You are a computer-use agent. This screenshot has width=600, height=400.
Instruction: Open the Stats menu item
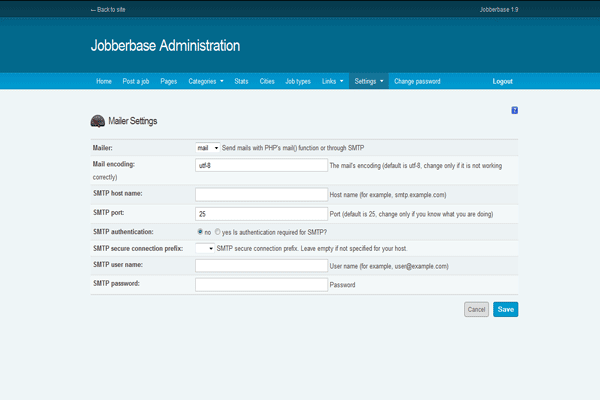[x=242, y=81]
